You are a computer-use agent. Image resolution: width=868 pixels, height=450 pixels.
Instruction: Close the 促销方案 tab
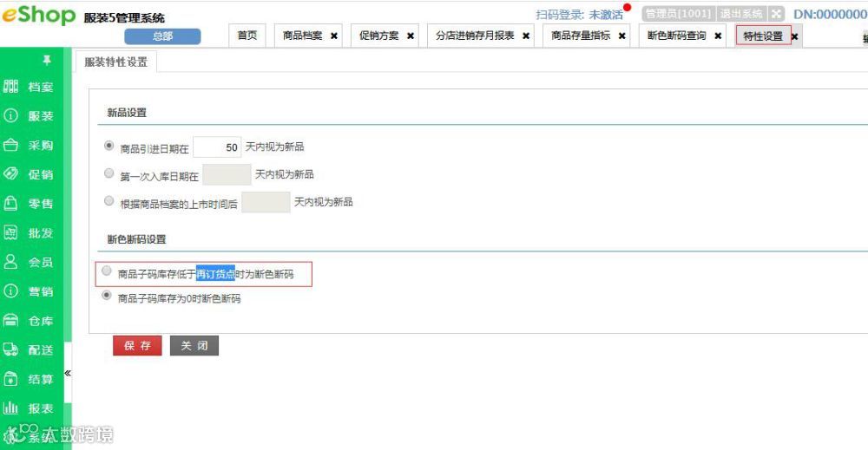click(x=411, y=36)
